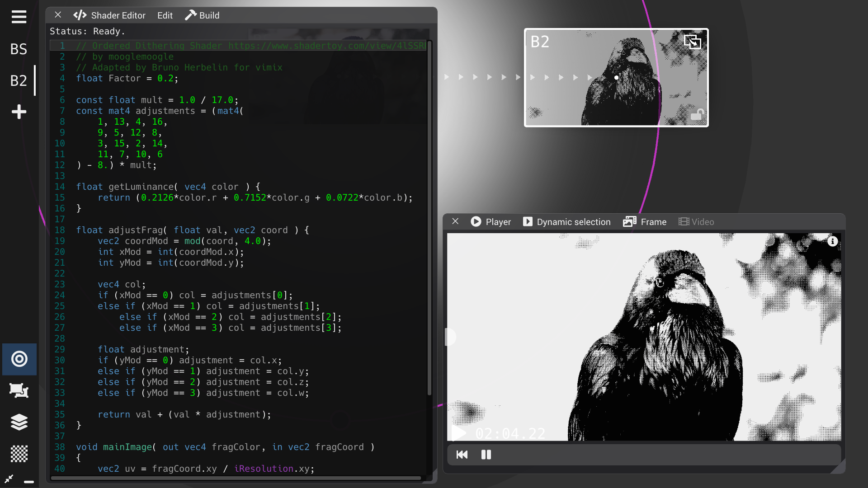Expand the BS source in left sidebar
The width and height of the screenshot is (868, 488).
click(19, 49)
